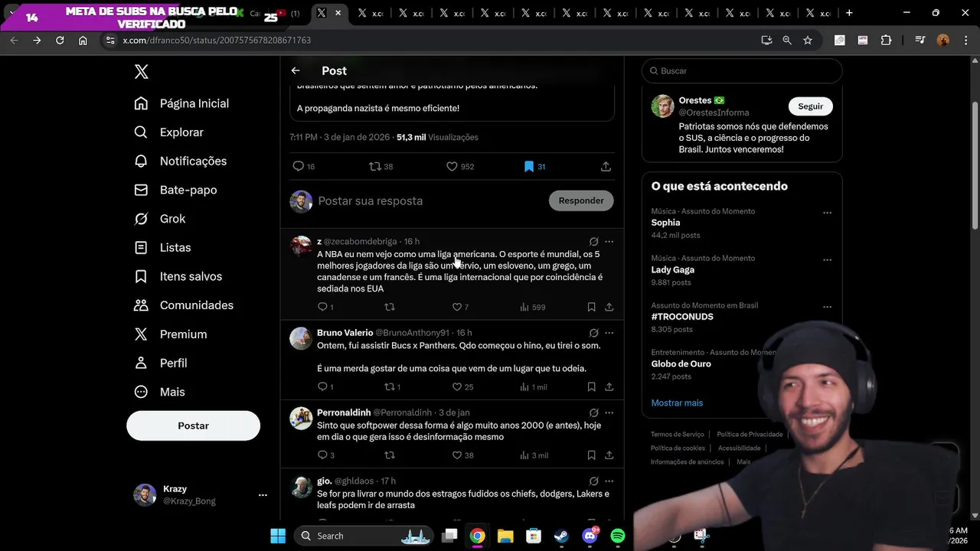Like zecabomdebriga's comment with 7 likes
This screenshot has width=980, height=551.
point(460,307)
